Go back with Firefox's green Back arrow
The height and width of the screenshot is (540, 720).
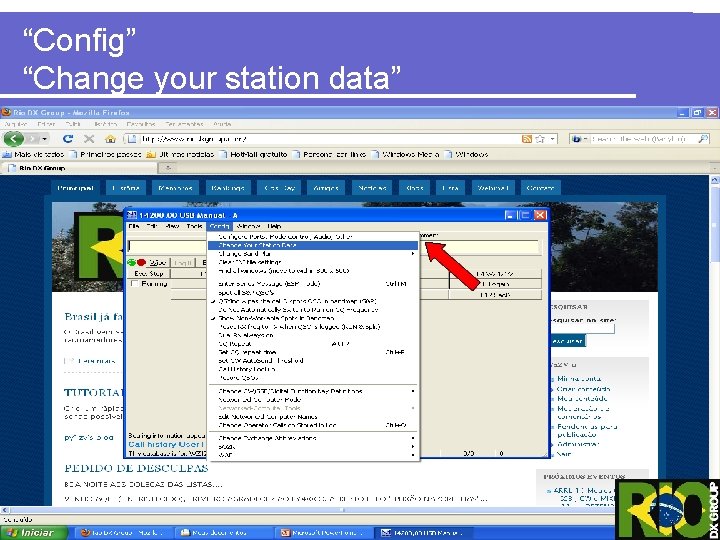14,138
